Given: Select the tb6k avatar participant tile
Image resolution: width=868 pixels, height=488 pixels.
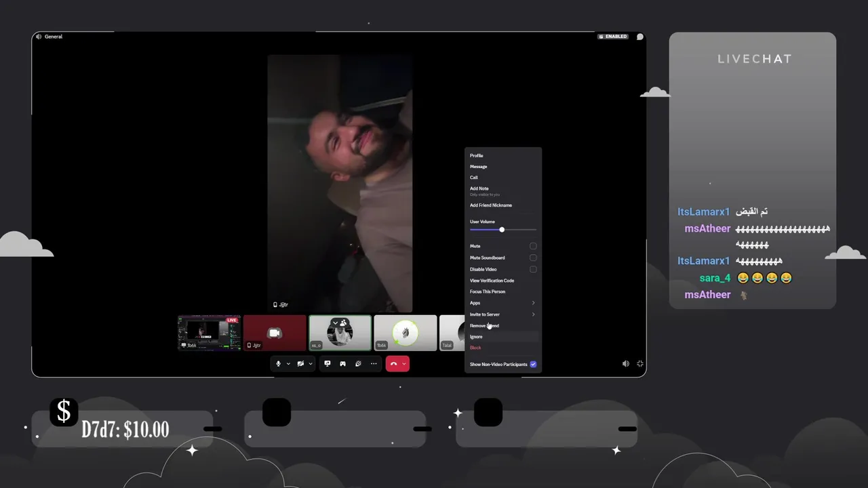Looking at the screenshot, I should [405, 333].
